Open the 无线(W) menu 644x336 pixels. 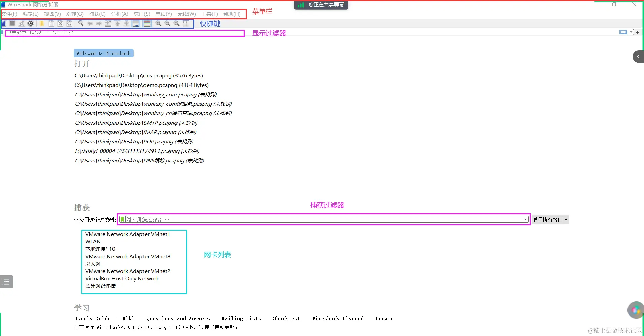pos(187,14)
